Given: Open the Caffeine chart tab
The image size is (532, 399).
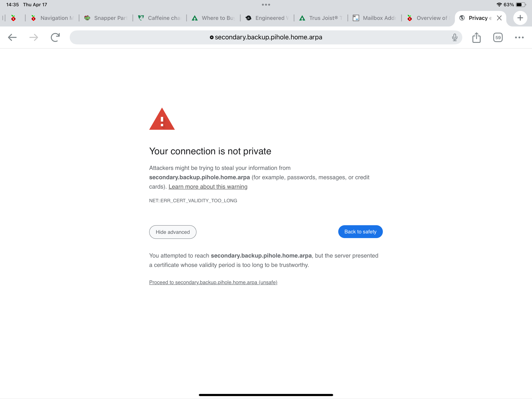Looking at the screenshot, I should click(160, 18).
